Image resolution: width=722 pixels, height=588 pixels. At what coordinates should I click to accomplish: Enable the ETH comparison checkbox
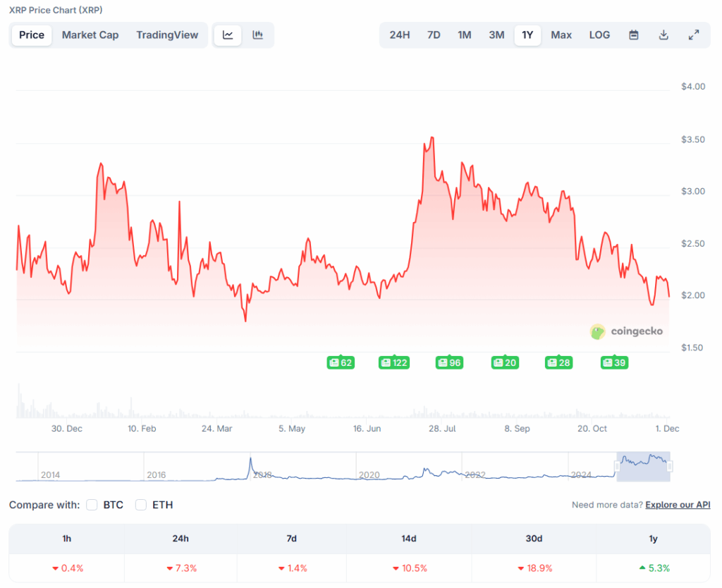140,505
